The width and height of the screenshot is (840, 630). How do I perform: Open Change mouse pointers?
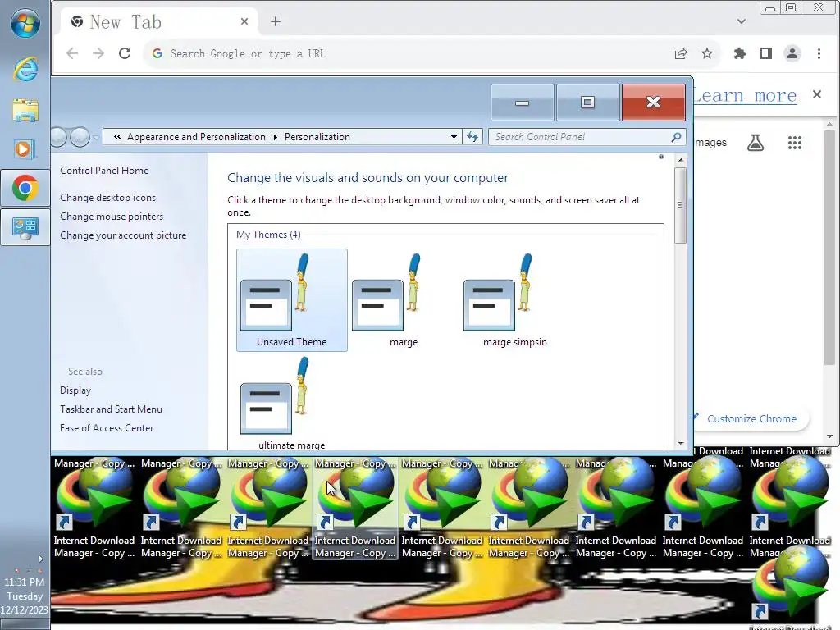coord(112,217)
